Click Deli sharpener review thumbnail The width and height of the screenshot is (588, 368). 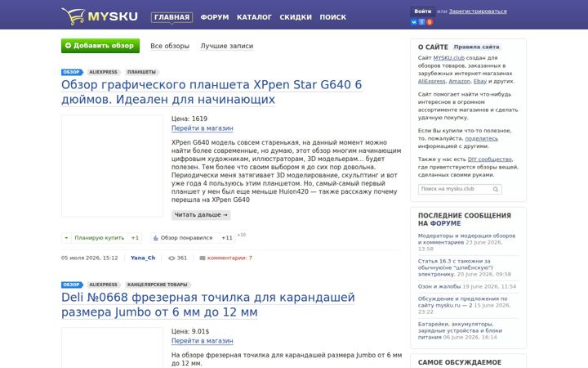point(112,348)
